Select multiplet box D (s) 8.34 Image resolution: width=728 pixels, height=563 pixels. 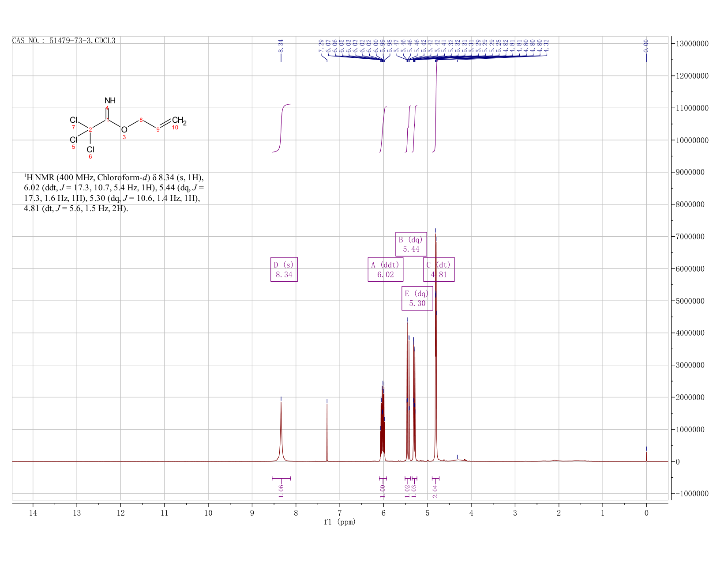(284, 269)
